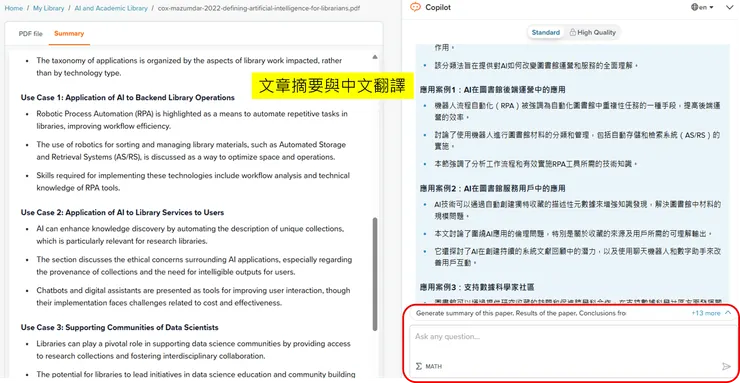Click lock icon beside High Quality

click(572, 33)
